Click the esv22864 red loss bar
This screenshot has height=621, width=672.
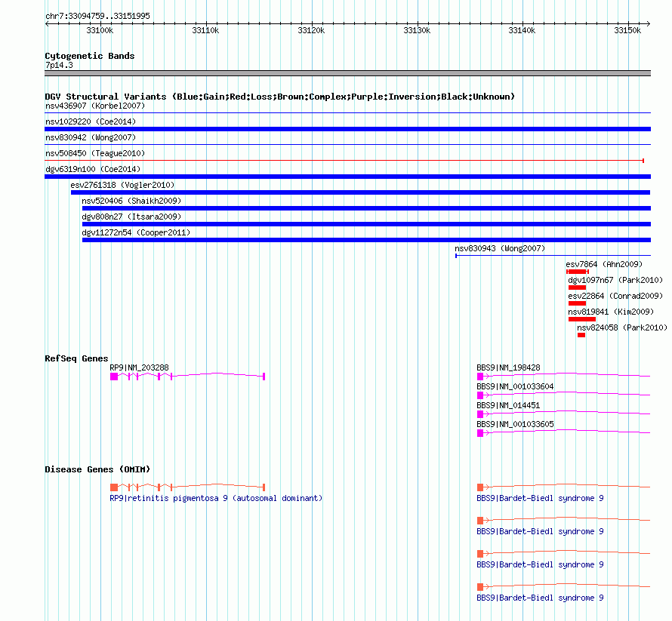pos(577,303)
